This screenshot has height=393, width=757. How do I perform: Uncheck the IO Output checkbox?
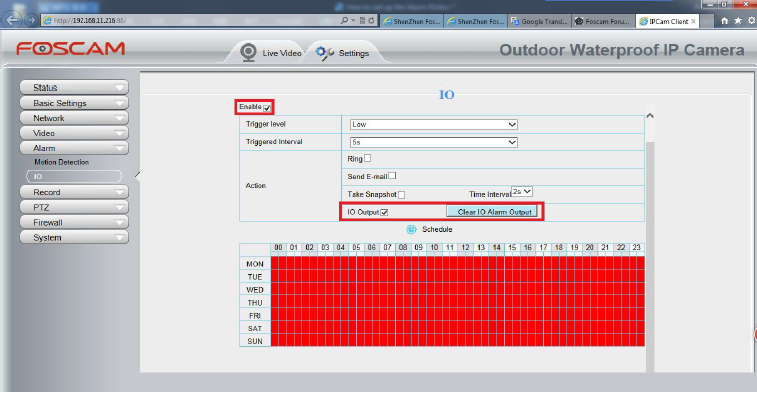point(384,212)
